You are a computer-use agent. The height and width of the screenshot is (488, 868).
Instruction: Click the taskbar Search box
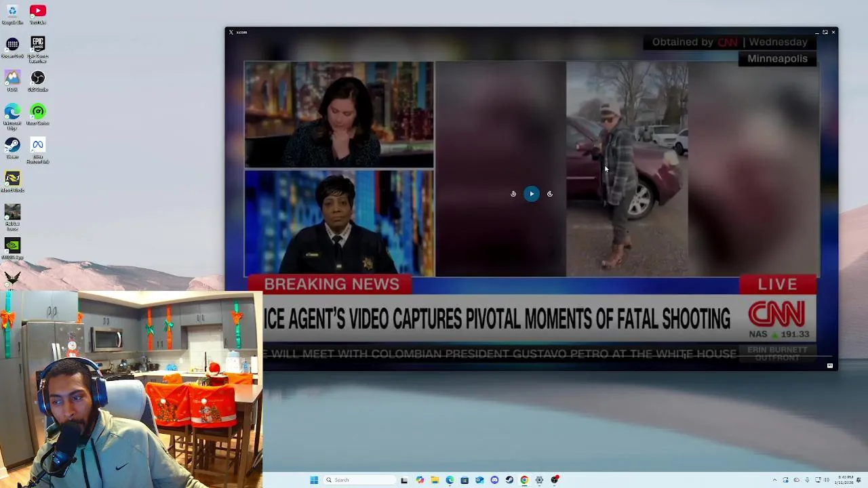pyautogui.click(x=359, y=480)
